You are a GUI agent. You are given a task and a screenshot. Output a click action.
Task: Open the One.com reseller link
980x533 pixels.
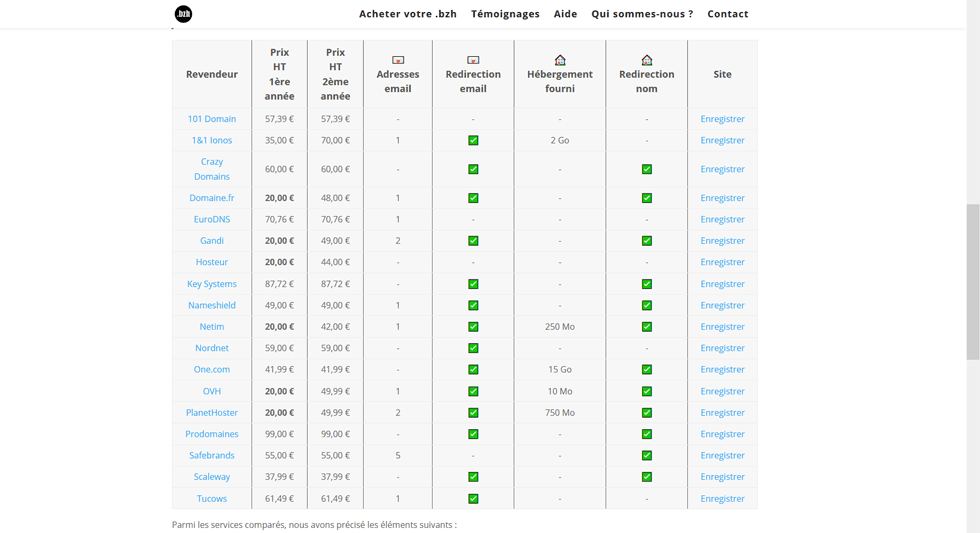212,369
